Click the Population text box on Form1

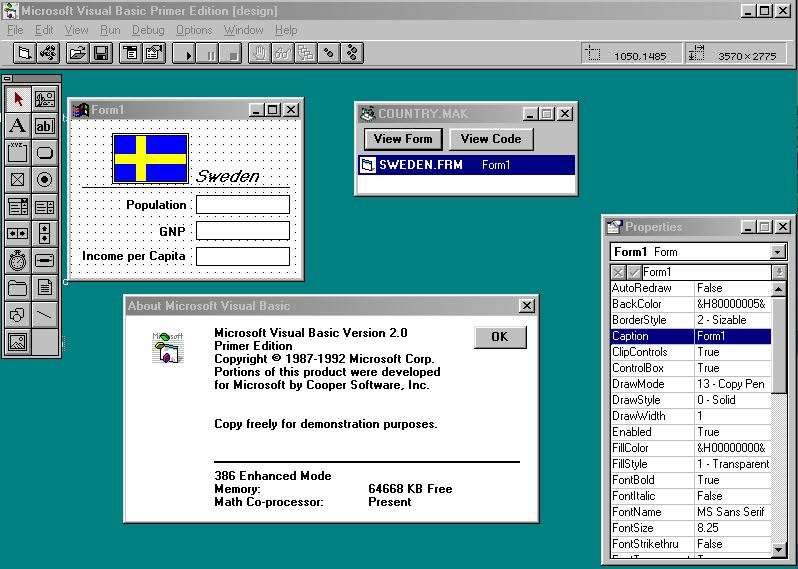[x=243, y=205]
